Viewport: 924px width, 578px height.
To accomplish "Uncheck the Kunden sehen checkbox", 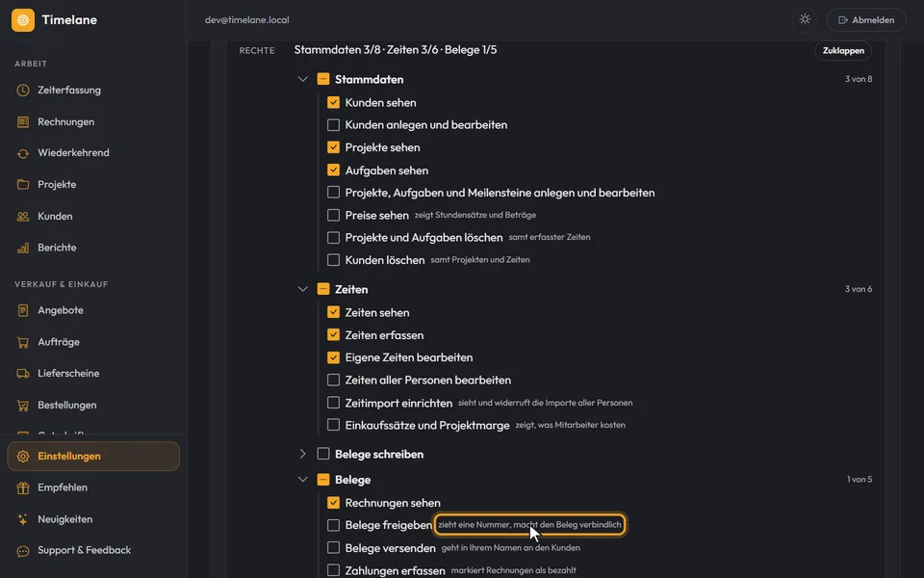I will [x=334, y=103].
